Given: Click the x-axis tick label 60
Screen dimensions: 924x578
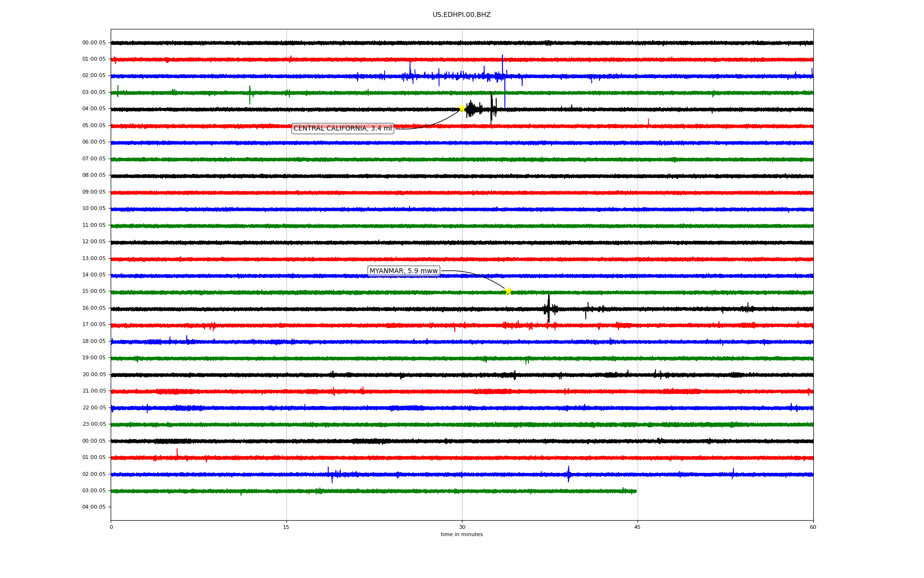Looking at the screenshot, I should click(x=813, y=527).
